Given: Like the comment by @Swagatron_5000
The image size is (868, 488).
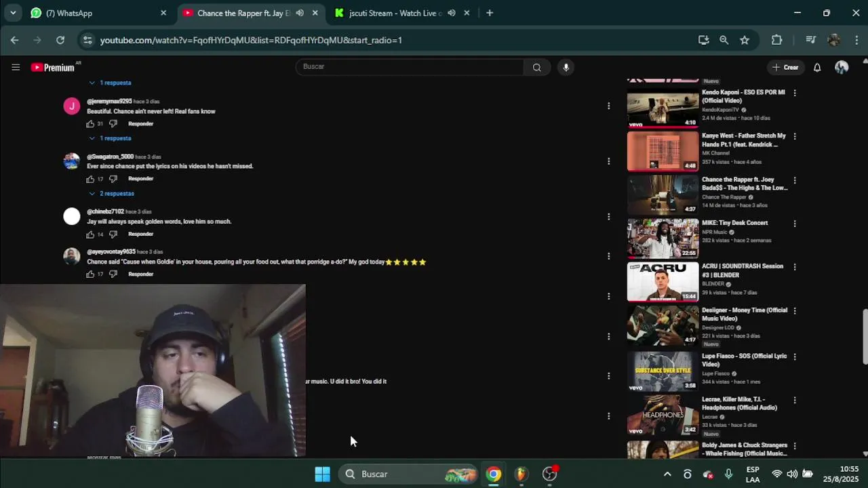Looking at the screenshot, I should click(90, 179).
